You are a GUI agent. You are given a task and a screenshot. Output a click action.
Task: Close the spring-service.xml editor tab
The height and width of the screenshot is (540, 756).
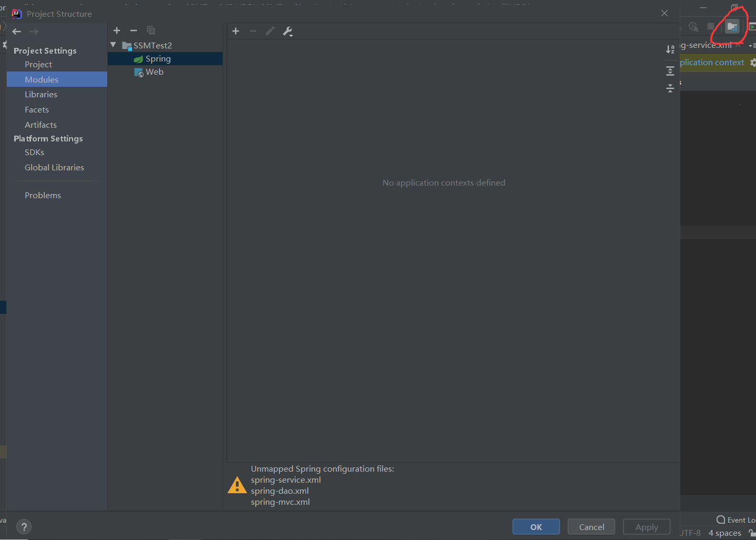pos(738,45)
